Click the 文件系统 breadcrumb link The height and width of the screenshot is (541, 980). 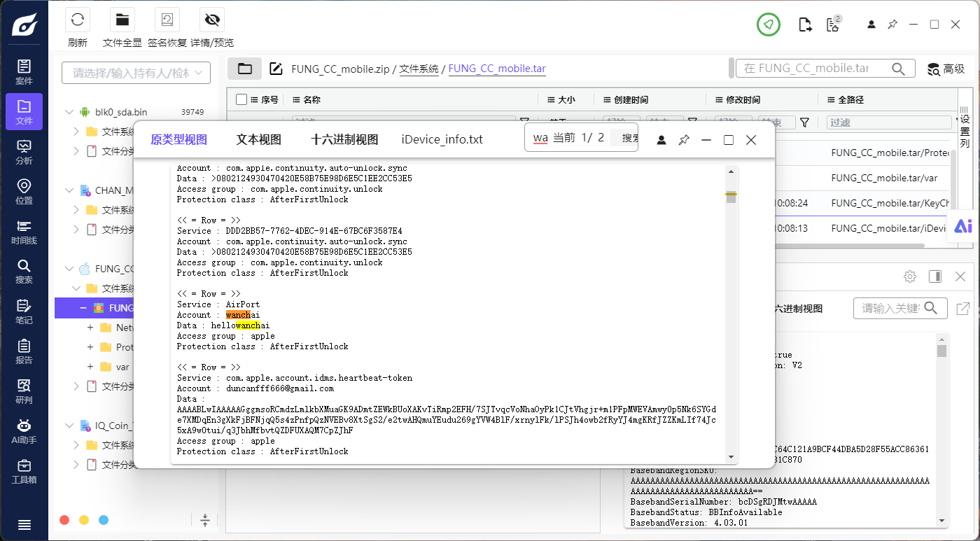click(x=419, y=69)
